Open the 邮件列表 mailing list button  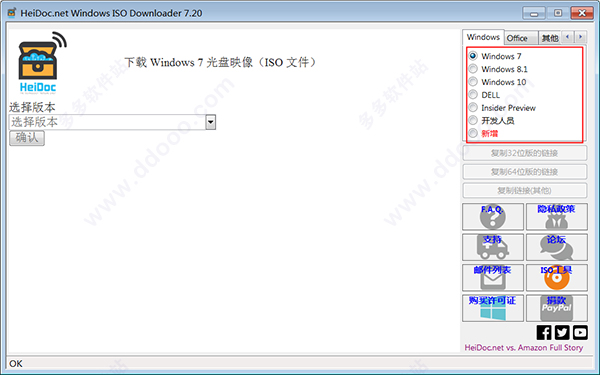coord(493,277)
